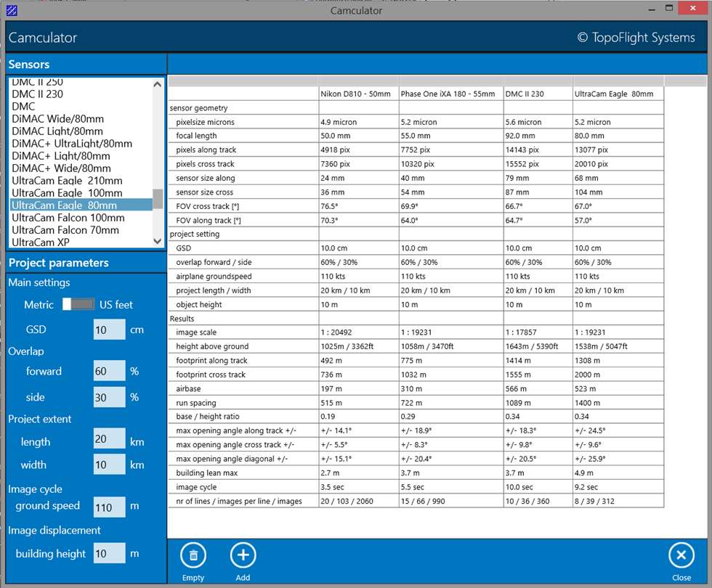Click the sensor list scroll up arrow
This screenshot has width=712, height=588.
tap(158, 84)
